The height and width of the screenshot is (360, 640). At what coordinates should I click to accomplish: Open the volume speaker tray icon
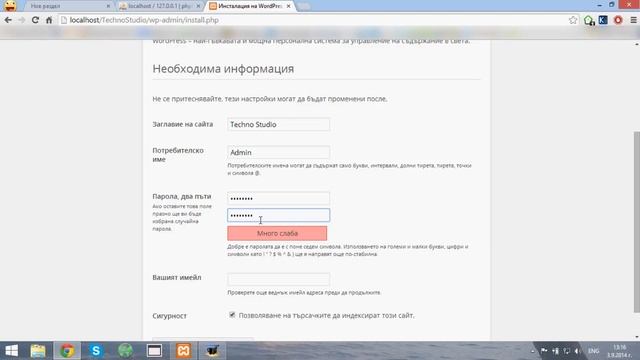(578, 351)
